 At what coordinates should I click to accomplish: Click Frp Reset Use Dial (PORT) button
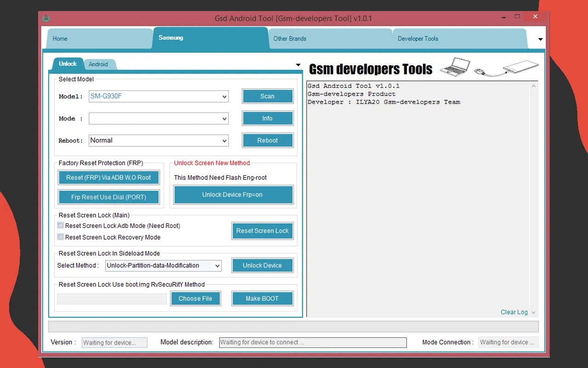point(108,197)
